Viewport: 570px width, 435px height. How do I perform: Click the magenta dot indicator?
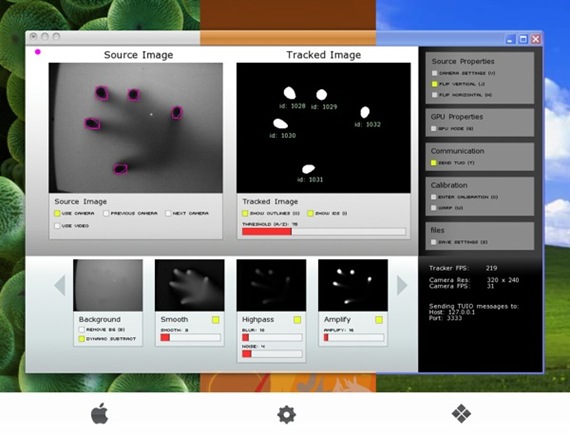tap(37, 52)
